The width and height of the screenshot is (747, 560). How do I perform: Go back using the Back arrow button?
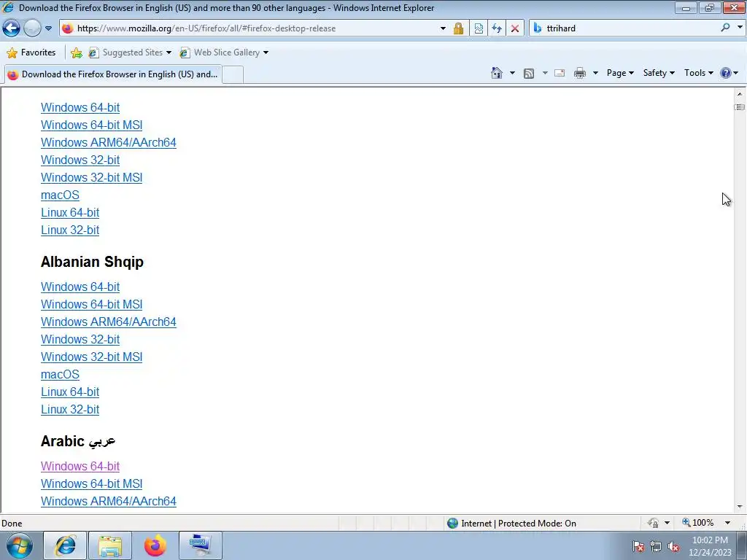(x=12, y=28)
